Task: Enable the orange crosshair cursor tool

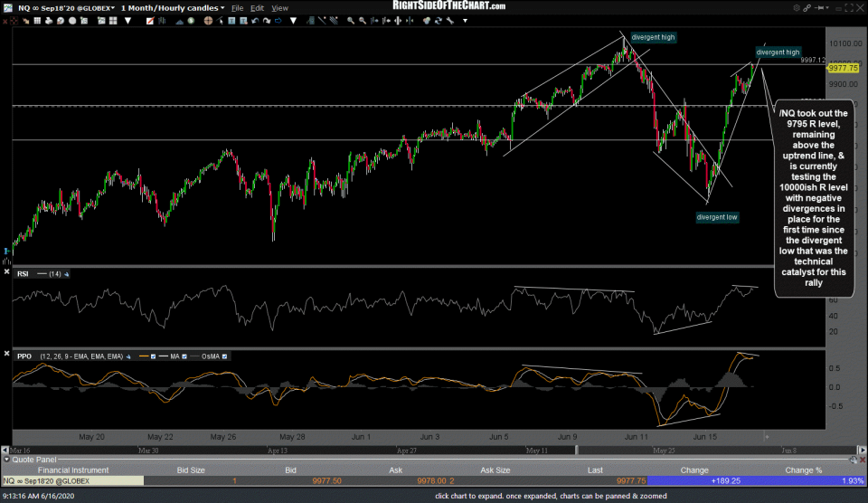Action: [208, 21]
